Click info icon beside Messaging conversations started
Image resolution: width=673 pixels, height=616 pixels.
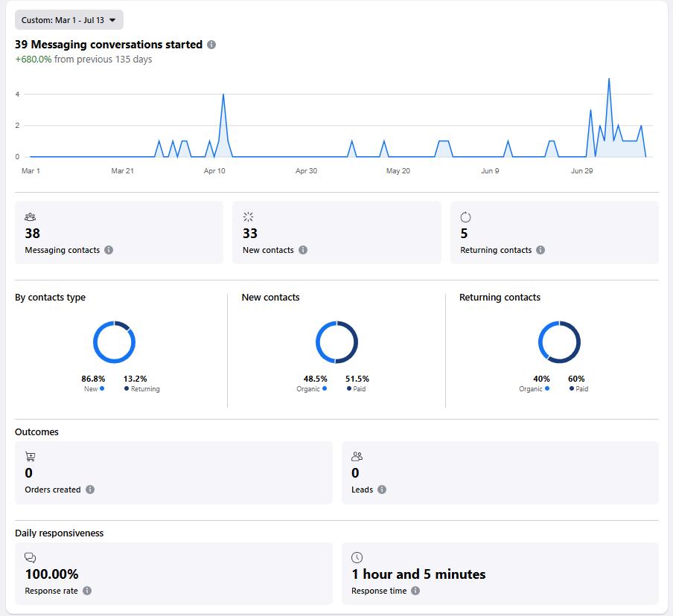pos(211,45)
